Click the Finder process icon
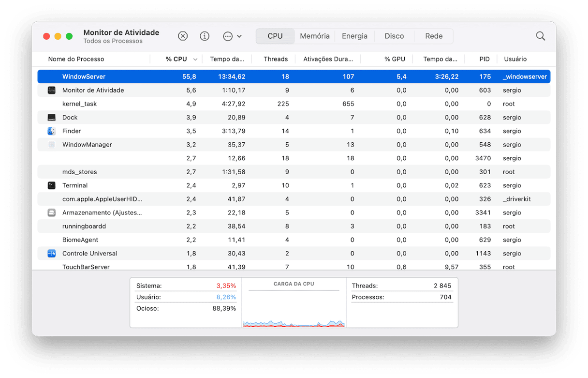588x378 pixels. [x=52, y=131]
